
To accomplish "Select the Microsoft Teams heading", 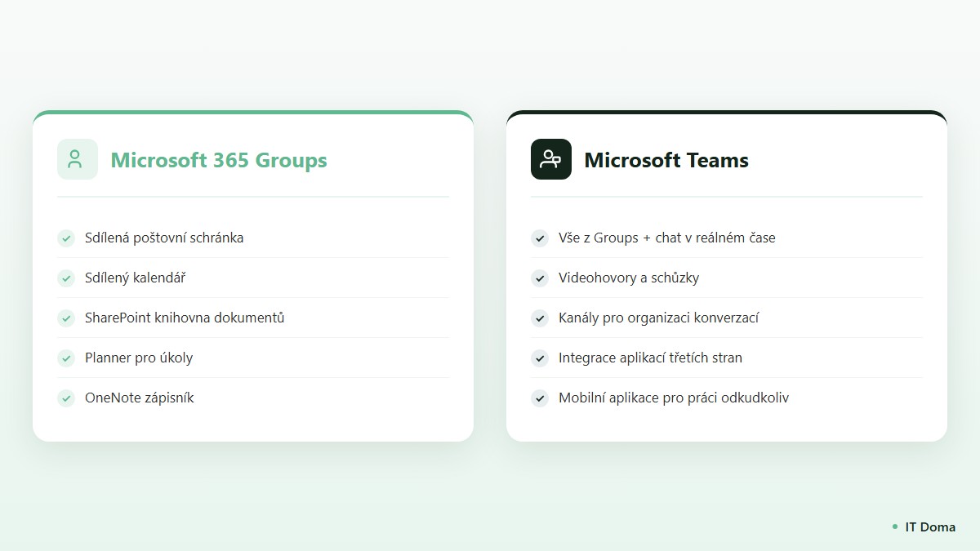I will 666,160.
